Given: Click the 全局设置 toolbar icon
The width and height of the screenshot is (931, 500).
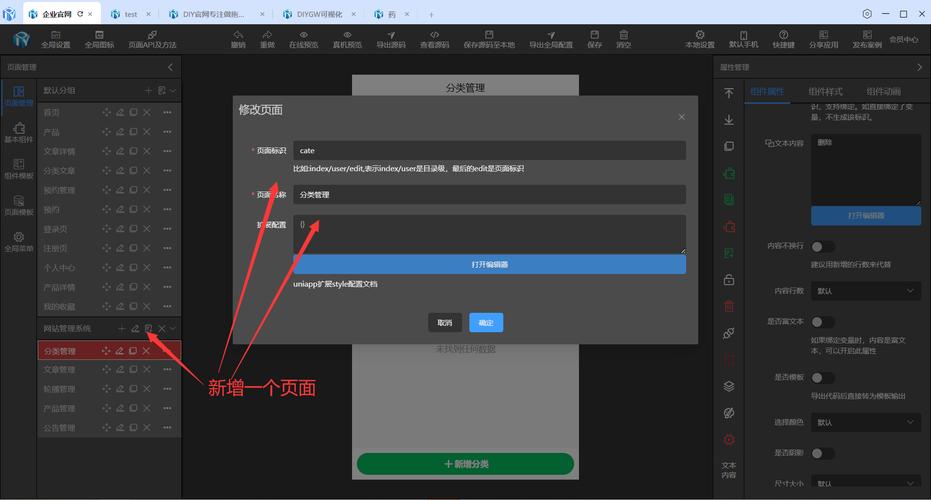Looking at the screenshot, I should pyautogui.click(x=56, y=39).
